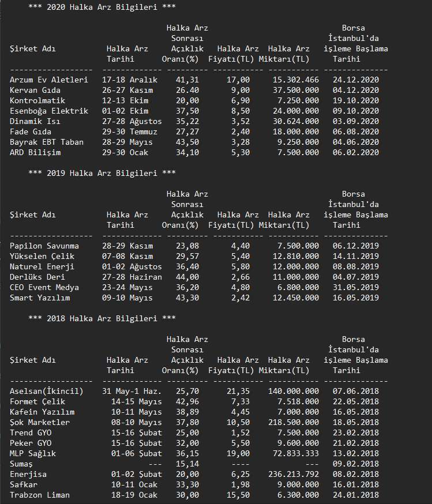Screen dimensions: 432x504
Task: Select the trading date "06.12.2019"
Action: [356, 246]
